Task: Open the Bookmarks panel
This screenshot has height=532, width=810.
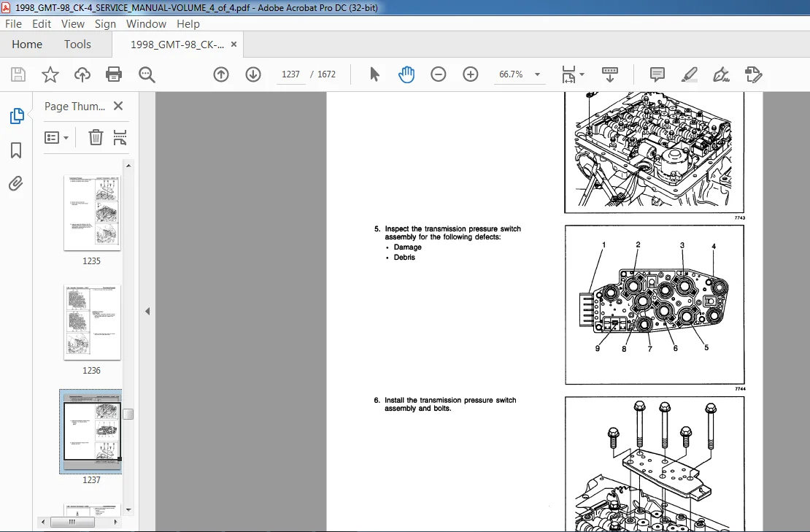Action: tap(16, 150)
